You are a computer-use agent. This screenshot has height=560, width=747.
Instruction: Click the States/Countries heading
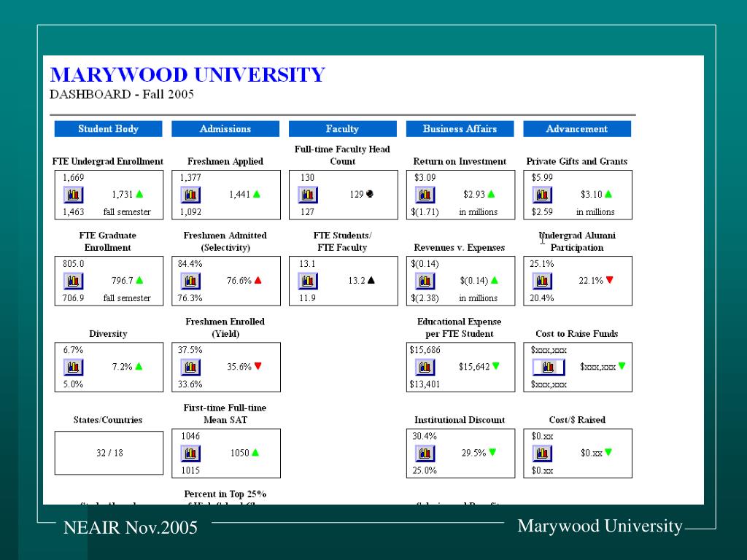click(108, 420)
